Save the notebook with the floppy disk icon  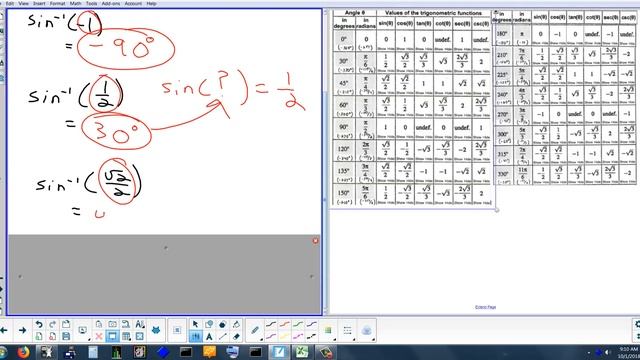coord(66,336)
